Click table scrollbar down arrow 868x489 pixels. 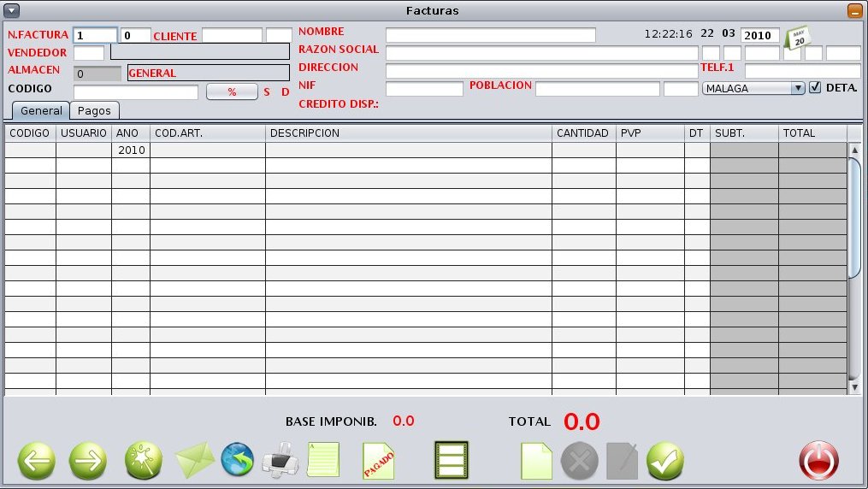854,388
